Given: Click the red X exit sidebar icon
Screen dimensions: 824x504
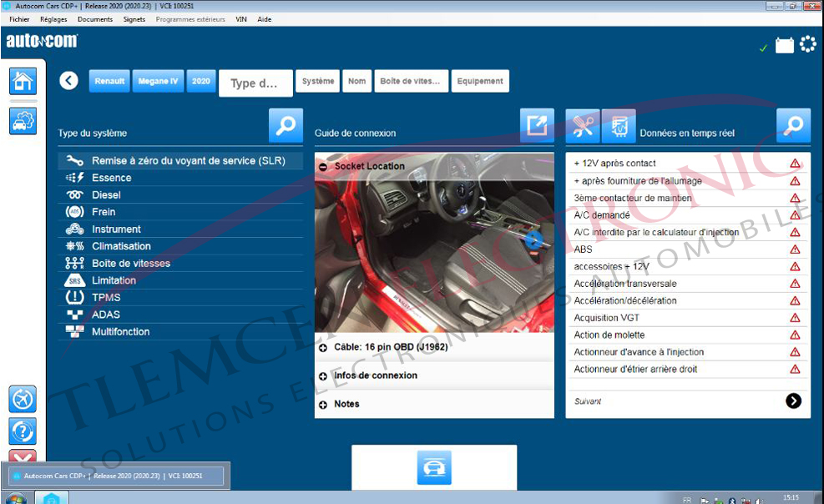Looking at the screenshot, I should (23, 456).
